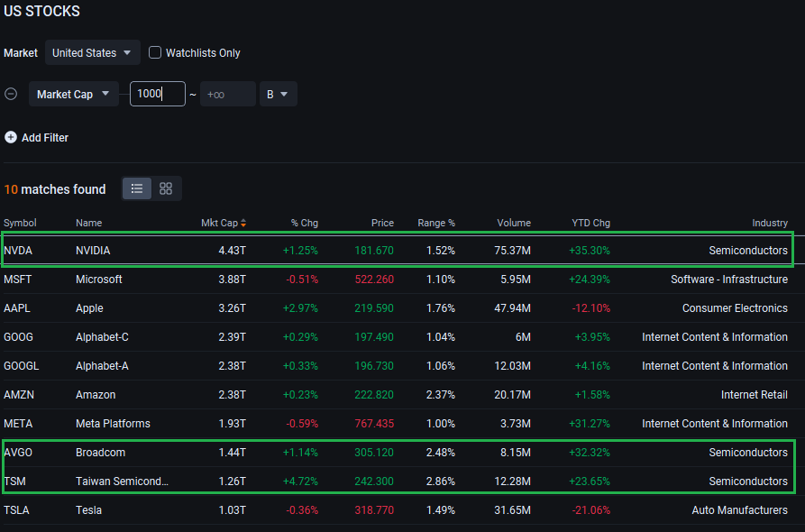Click Apple's +2.97% change value
This screenshot has height=532, width=805.
[x=300, y=308]
